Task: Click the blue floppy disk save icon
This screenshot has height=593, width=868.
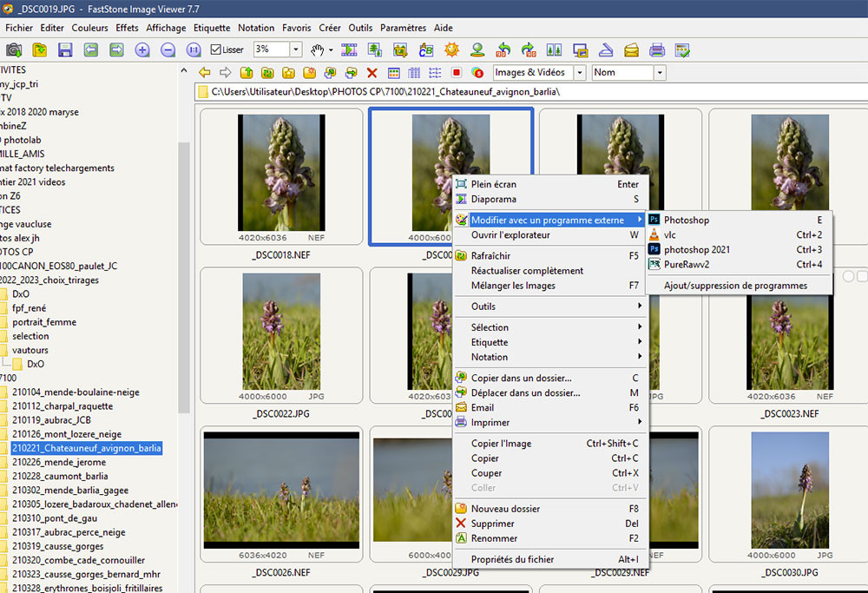Action: click(x=65, y=50)
